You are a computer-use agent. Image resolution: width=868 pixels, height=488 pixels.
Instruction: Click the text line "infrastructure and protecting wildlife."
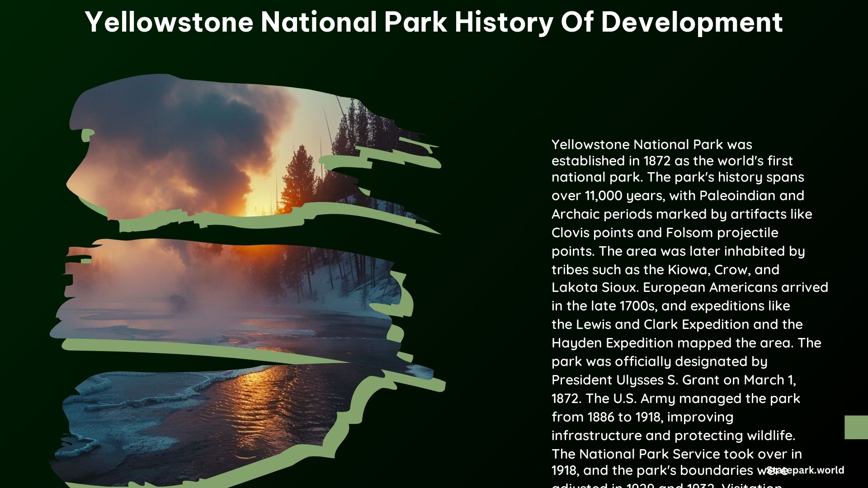pos(674,436)
